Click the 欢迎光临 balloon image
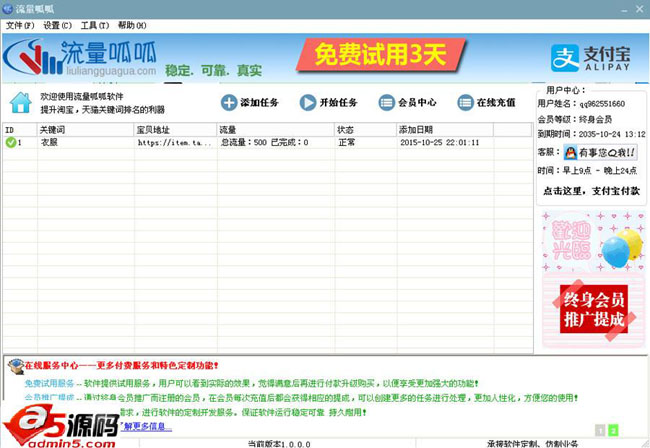 [594, 241]
